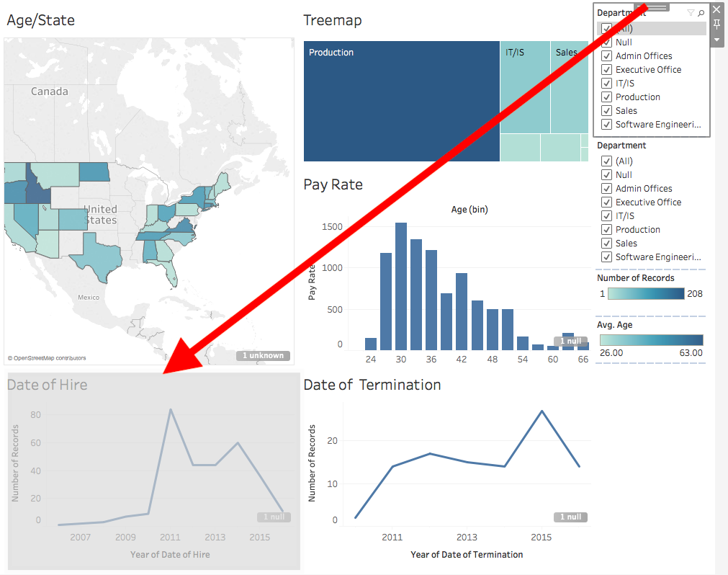
Task: Click the '1 unknown' indicator on the map
Action: (263, 356)
